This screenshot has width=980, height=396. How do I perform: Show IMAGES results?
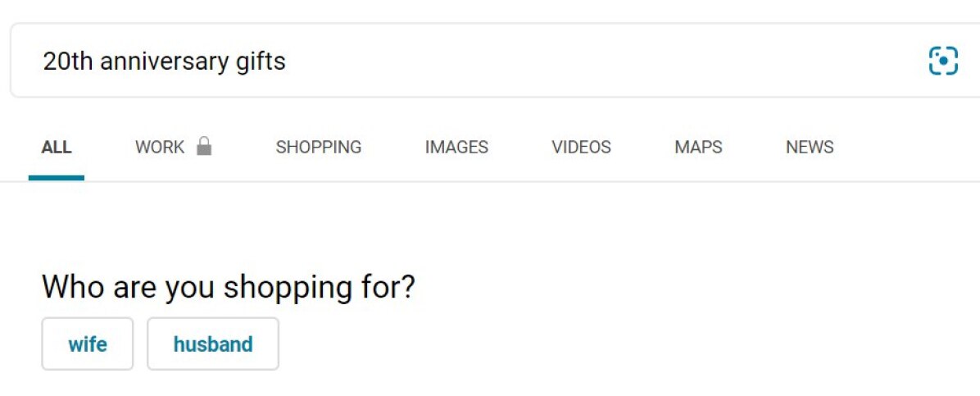coord(456,148)
